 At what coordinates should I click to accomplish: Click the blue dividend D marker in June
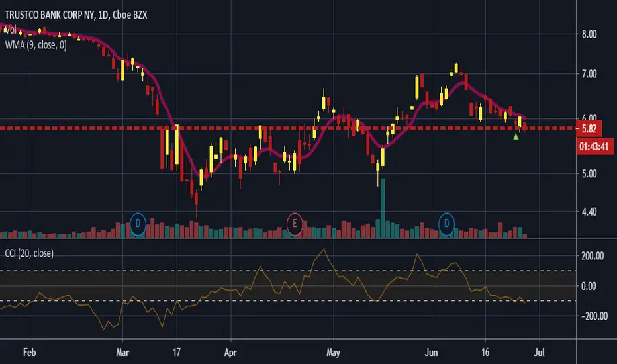(446, 224)
